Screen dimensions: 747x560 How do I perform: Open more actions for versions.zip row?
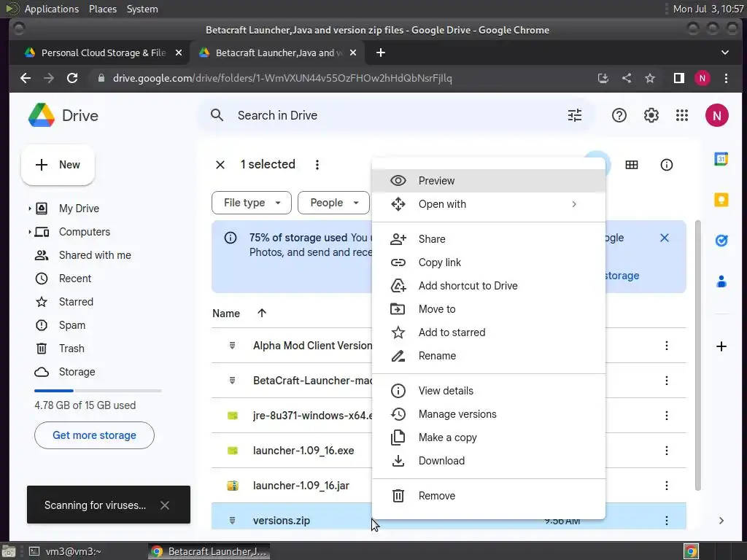(667, 521)
